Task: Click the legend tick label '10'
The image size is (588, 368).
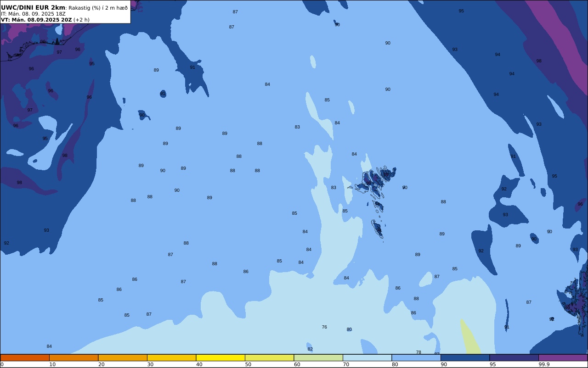Action: (52, 364)
